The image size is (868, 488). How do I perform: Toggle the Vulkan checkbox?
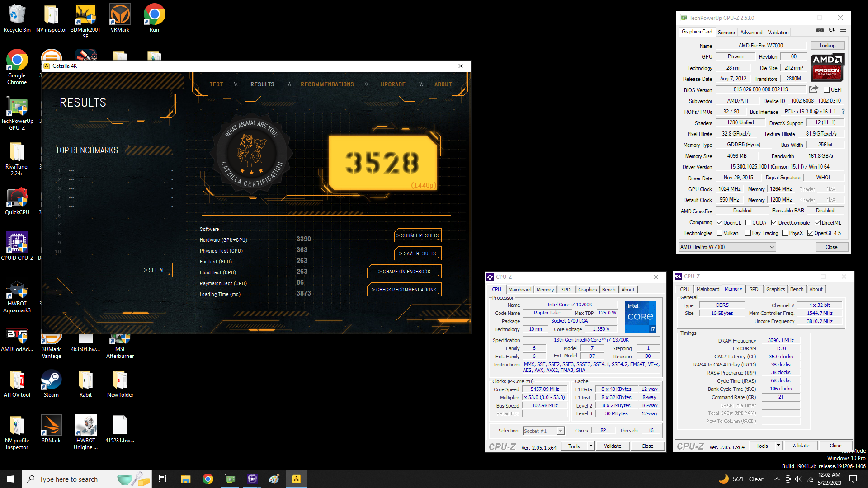pos(720,233)
